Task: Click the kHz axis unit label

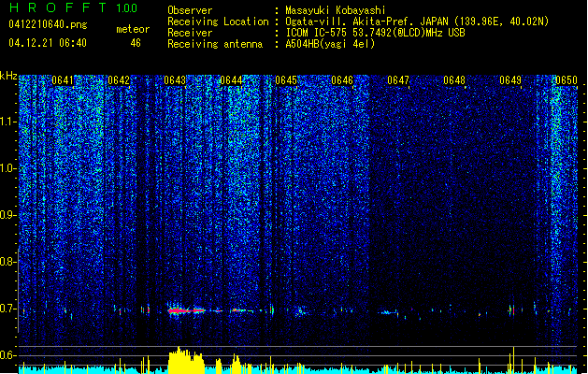Action: pyautogui.click(x=8, y=76)
